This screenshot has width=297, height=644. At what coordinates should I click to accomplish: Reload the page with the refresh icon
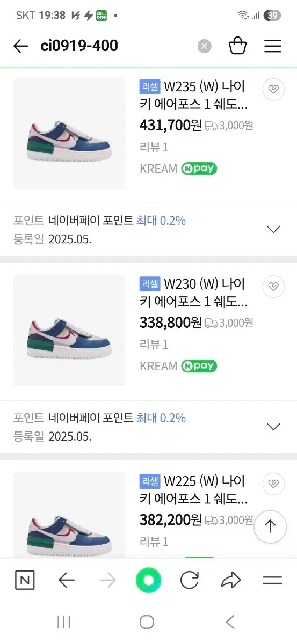[x=190, y=580]
